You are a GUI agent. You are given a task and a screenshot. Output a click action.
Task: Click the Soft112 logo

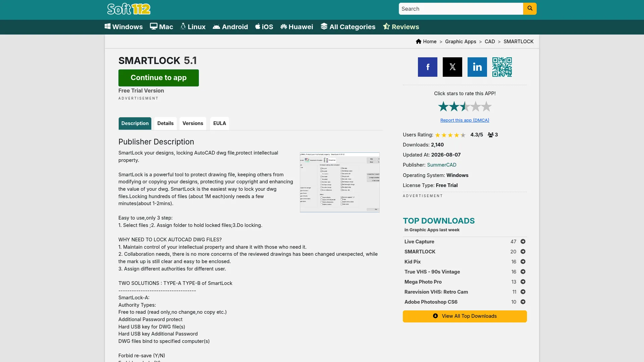129,9
